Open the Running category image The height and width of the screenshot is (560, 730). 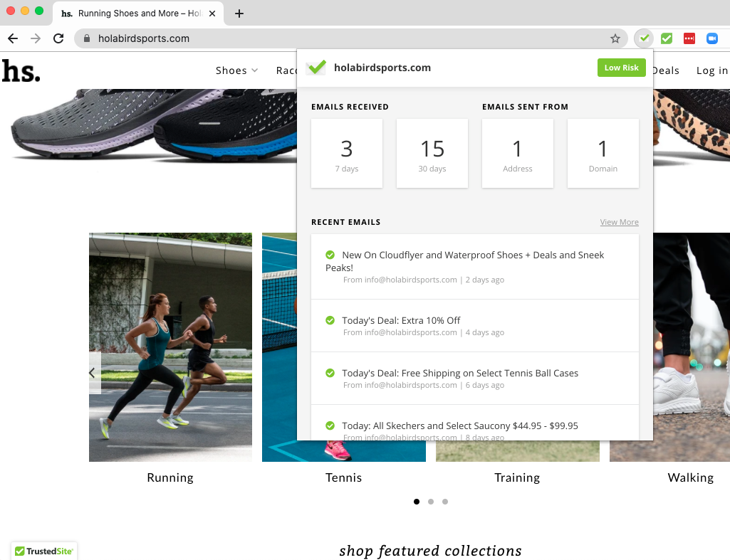[x=170, y=347]
